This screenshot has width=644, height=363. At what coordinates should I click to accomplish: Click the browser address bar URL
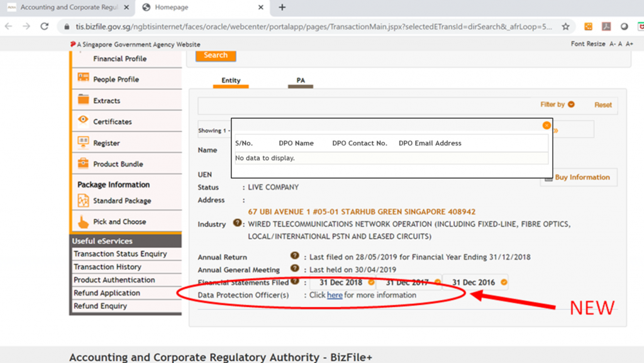pyautogui.click(x=314, y=26)
